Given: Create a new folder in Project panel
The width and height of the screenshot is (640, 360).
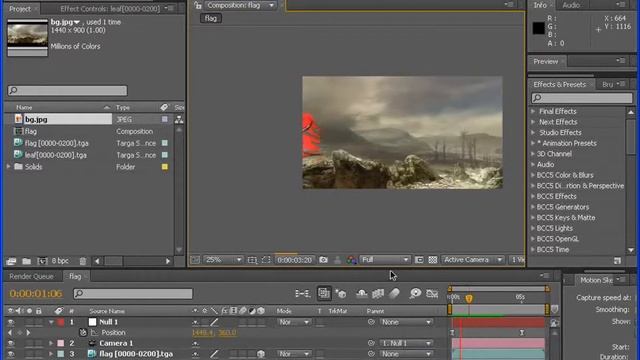Looking at the screenshot, I should coord(27,261).
